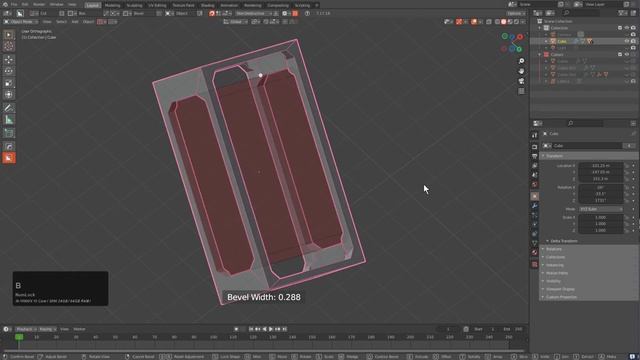Collapse the Collection tree in outliner
The width and height of the screenshot is (640, 360).
(x=540, y=28)
